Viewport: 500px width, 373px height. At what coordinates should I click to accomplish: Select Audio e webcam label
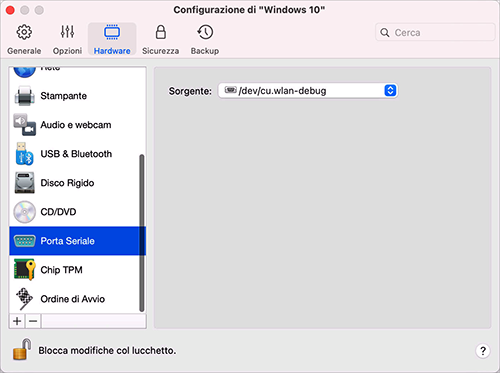76,125
